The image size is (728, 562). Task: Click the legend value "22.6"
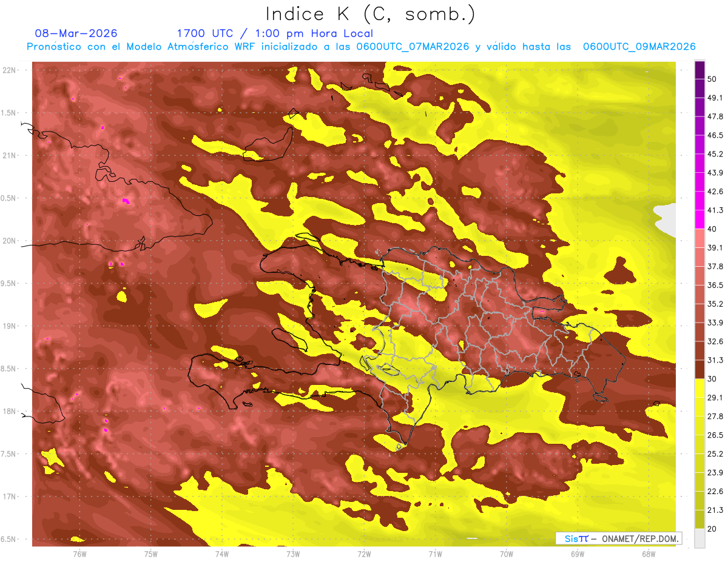715,491
